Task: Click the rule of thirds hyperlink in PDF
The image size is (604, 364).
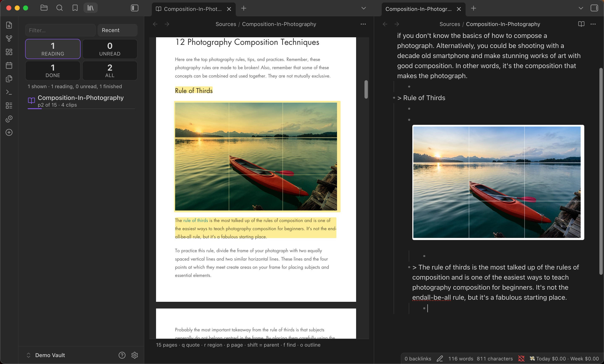Action: 195,220
